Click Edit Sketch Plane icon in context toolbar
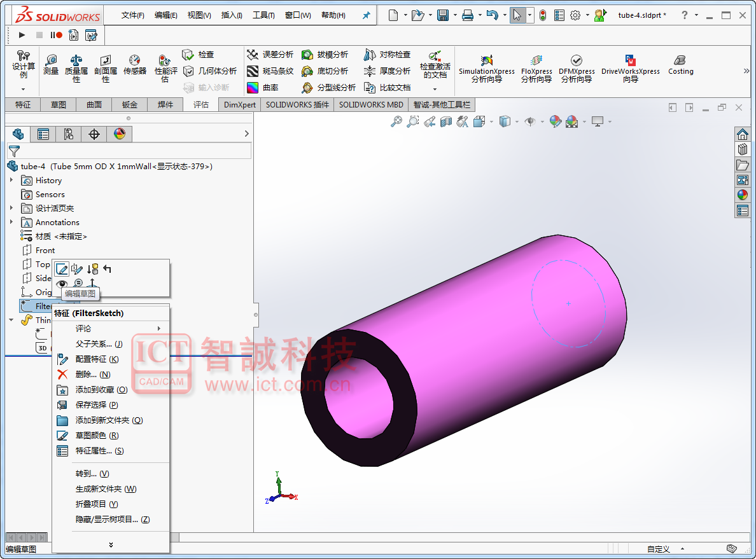Image resolution: width=756 pixels, height=559 pixels. pos(77,269)
